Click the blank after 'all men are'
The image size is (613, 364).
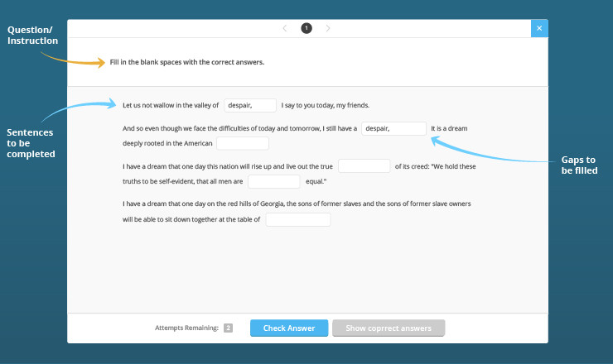pyautogui.click(x=274, y=182)
